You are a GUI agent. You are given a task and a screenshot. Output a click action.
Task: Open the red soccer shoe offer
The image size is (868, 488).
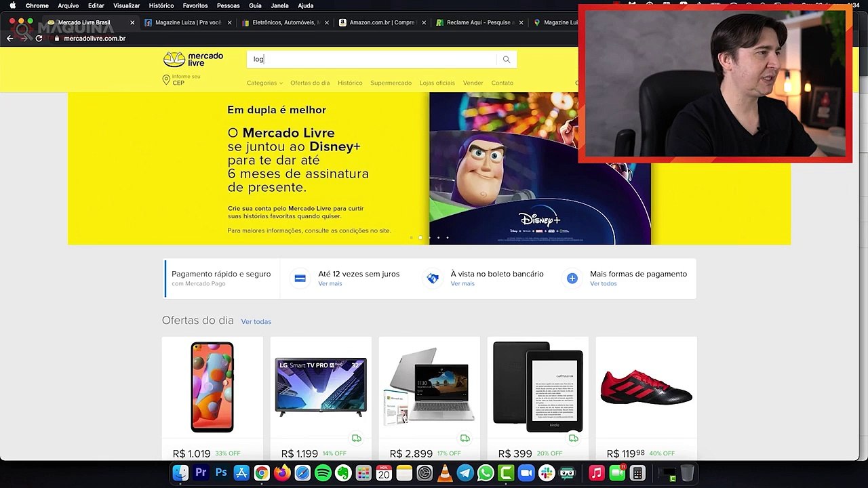click(646, 399)
